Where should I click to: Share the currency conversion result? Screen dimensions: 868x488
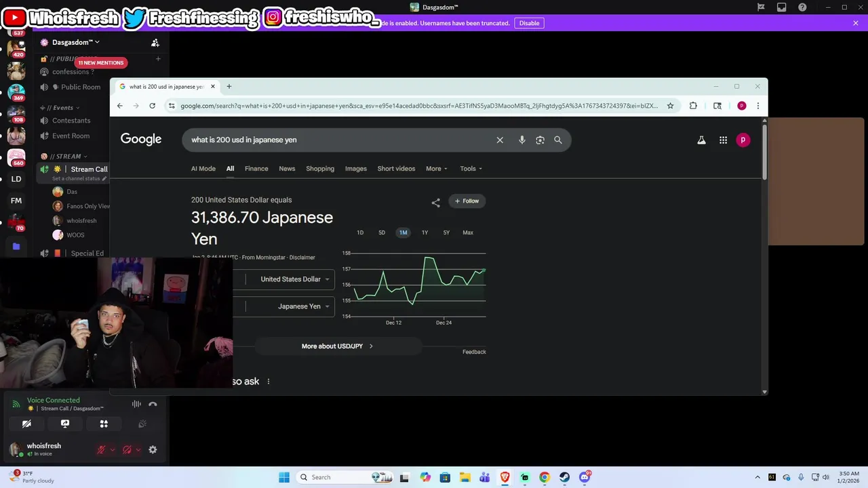click(x=436, y=202)
